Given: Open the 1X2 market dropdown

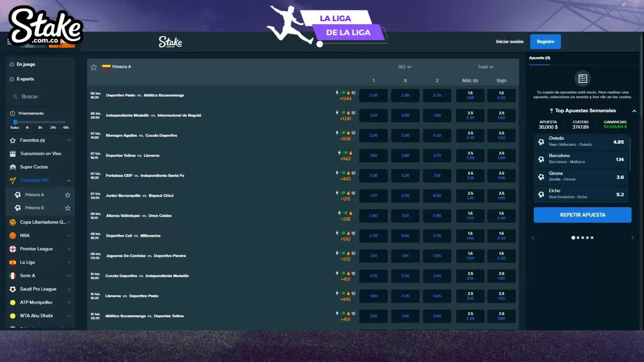Looking at the screenshot, I should (405, 67).
